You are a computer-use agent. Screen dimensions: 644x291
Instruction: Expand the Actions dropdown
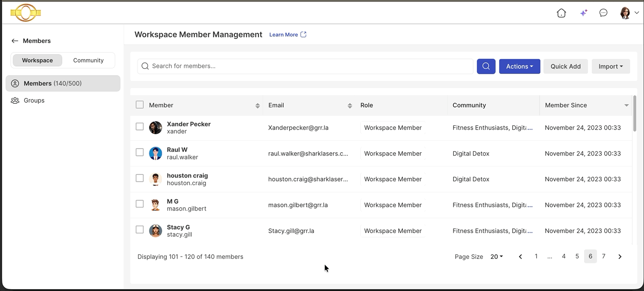[x=519, y=66]
